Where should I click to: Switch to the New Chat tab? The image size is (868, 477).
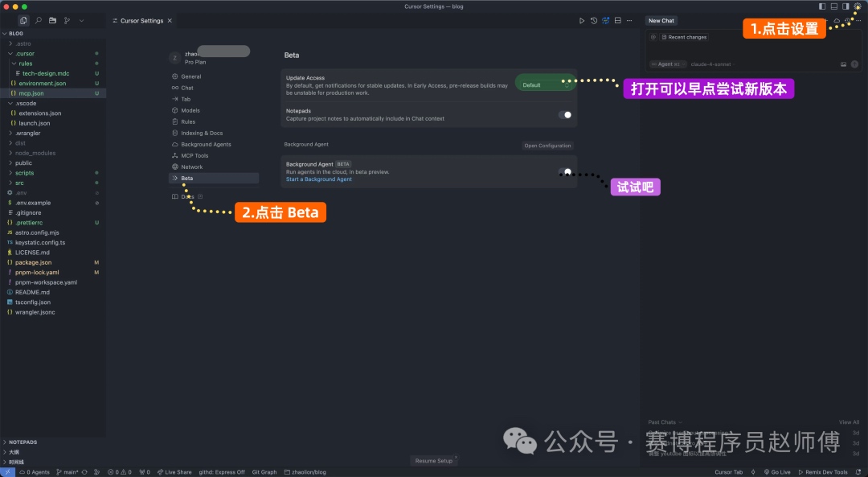tap(661, 20)
